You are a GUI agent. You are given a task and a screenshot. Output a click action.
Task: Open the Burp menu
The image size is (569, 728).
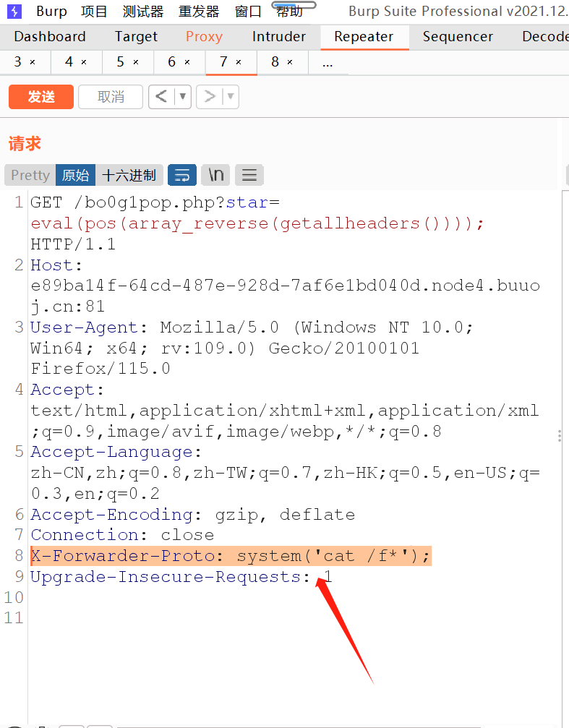coord(51,11)
